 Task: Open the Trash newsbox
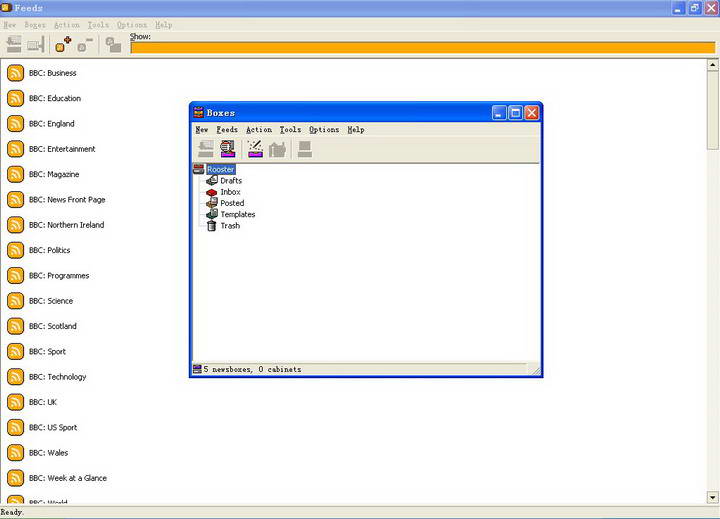(x=230, y=226)
